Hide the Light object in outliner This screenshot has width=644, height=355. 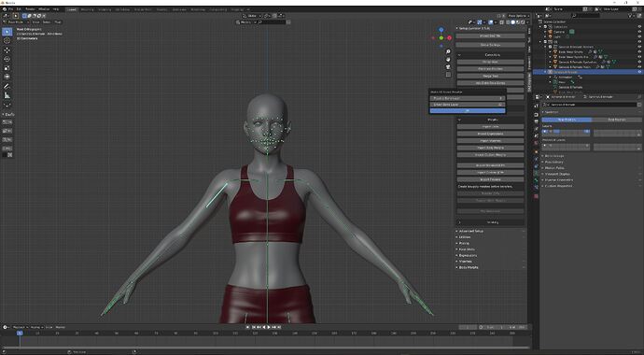639,36
